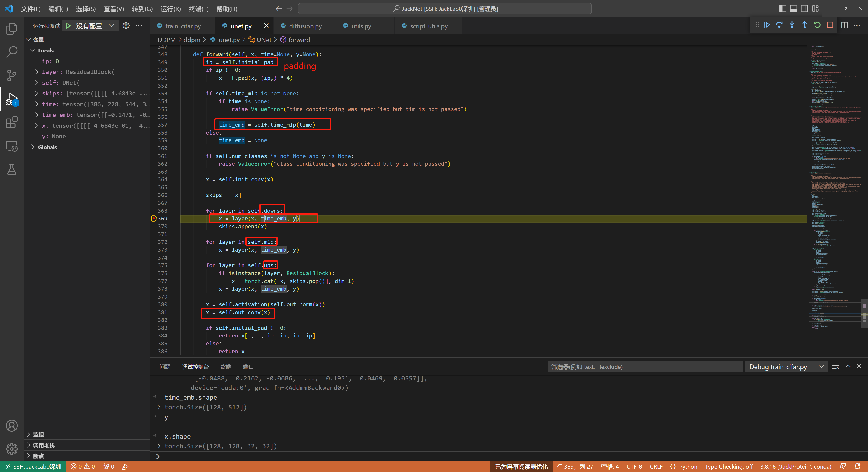868x472 pixels.
Task: Toggle secondary sidebar visibility
Action: point(804,9)
